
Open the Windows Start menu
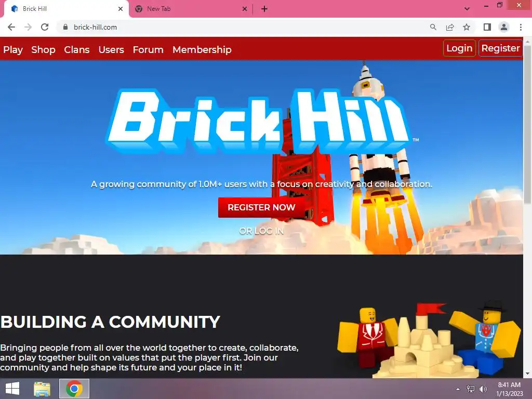tap(12, 389)
